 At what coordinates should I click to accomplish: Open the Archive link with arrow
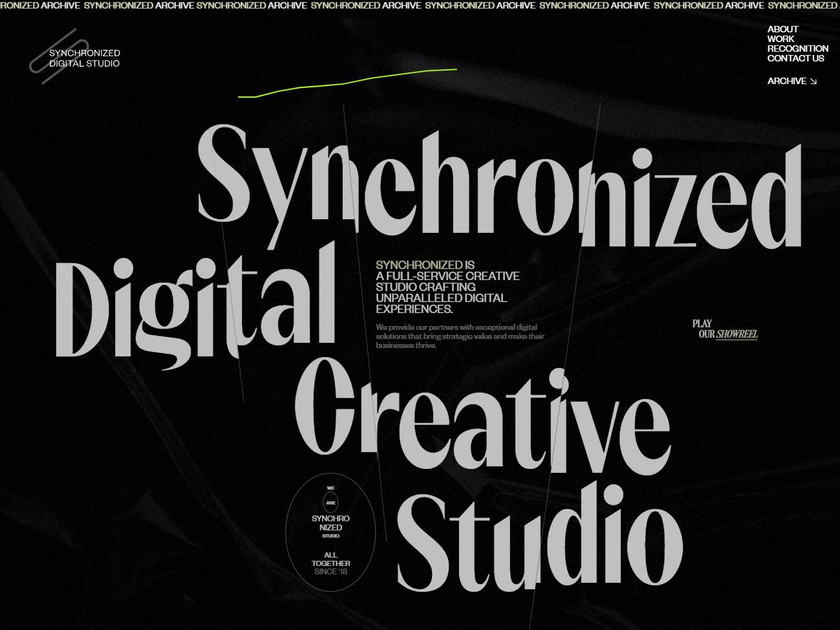point(792,81)
